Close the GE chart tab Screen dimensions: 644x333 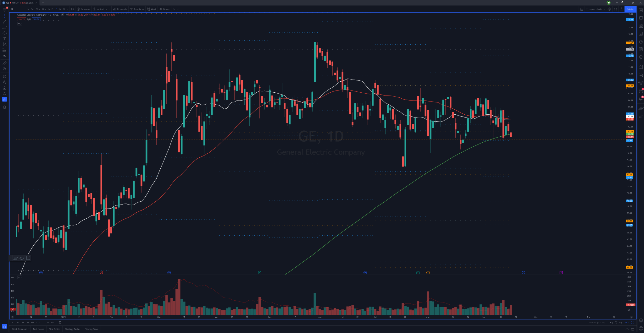point(36,3)
